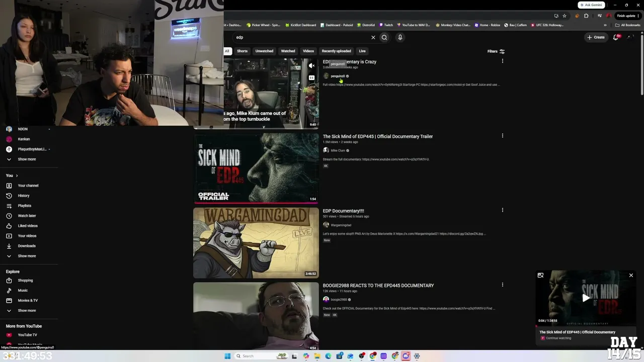Open the Playlists icon in the sidebar
Image resolution: width=644 pixels, height=362 pixels.
coord(9,206)
